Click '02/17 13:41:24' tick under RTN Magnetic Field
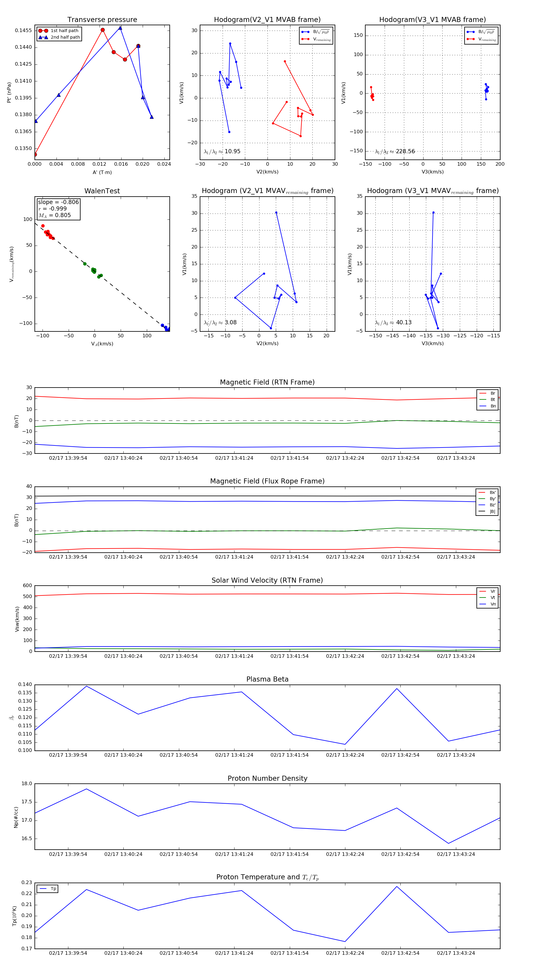Screen dimensions: 535x980 click(234, 458)
